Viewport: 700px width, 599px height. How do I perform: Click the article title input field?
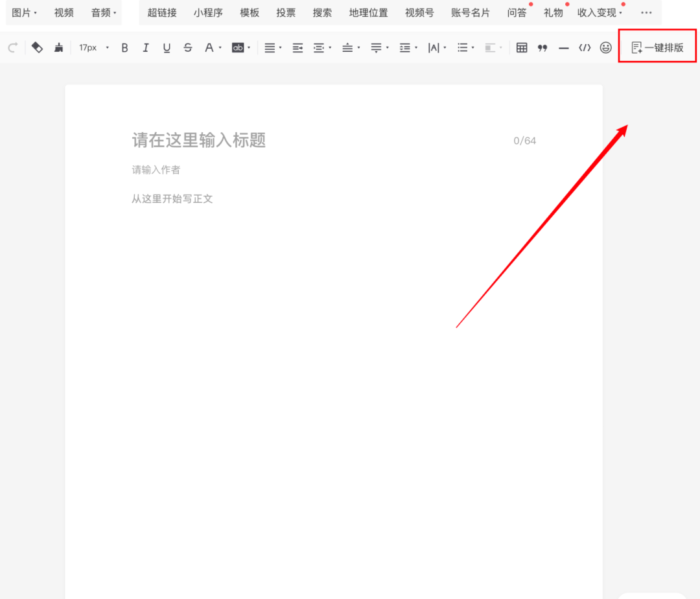pyautogui.click(x=198, y=140)
